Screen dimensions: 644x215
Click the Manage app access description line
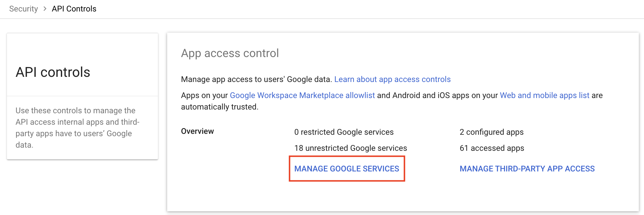point(257,79)
